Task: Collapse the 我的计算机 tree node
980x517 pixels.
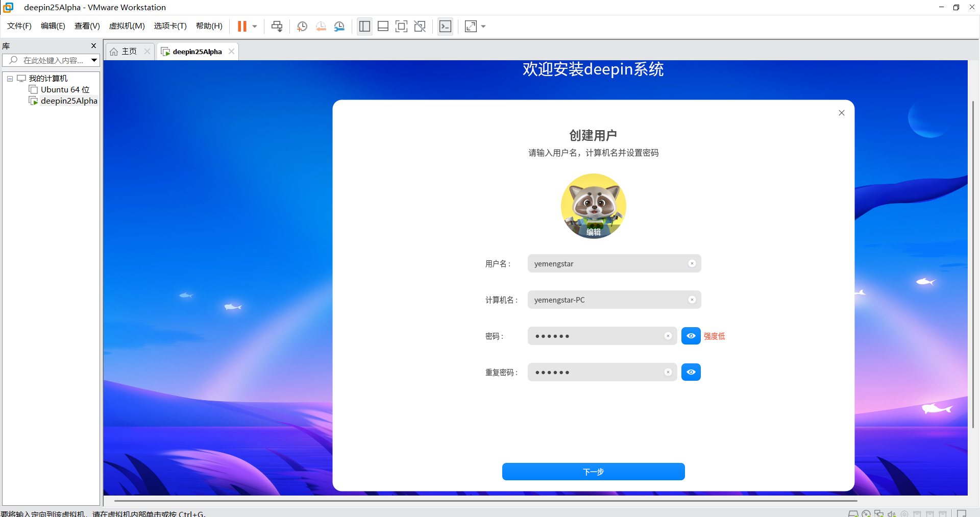Action: 10,79
